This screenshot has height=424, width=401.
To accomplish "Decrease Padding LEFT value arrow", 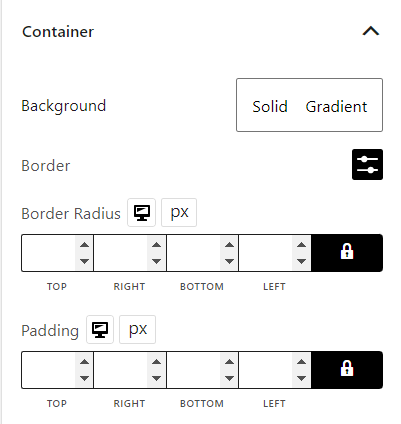I will tap(301, 378).
